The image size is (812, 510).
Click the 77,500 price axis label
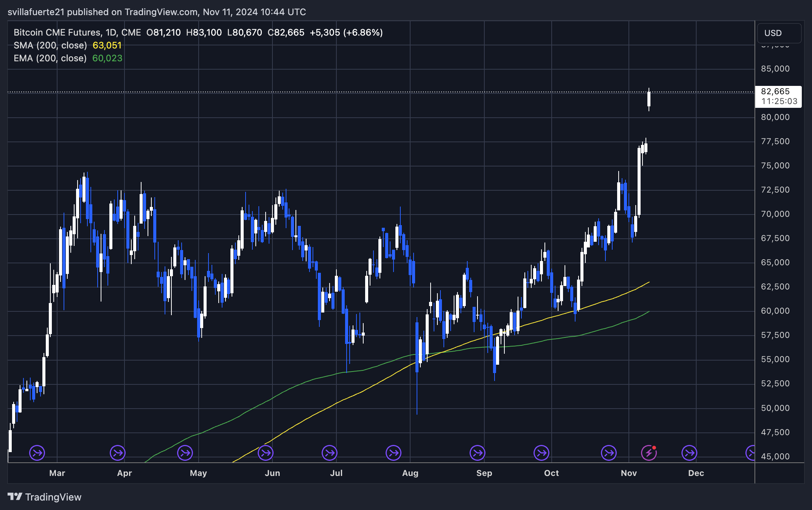coord(775,141)
